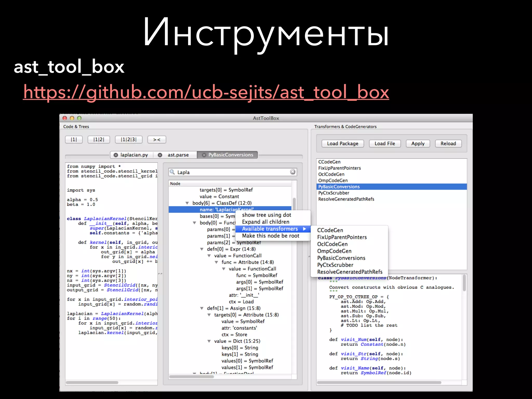This screenshot has width=532, height=399.
Task: Click the Reload button
Action: coord(448,143)
